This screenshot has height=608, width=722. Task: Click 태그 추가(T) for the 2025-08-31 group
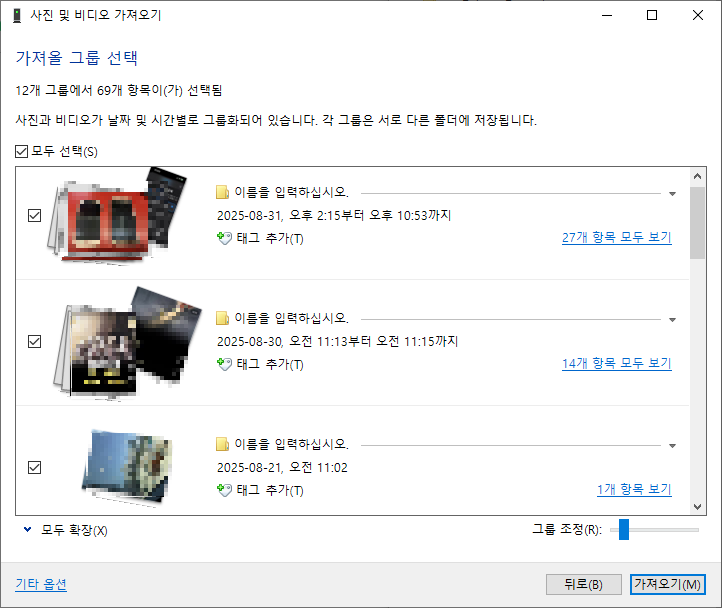coord(270,239)
